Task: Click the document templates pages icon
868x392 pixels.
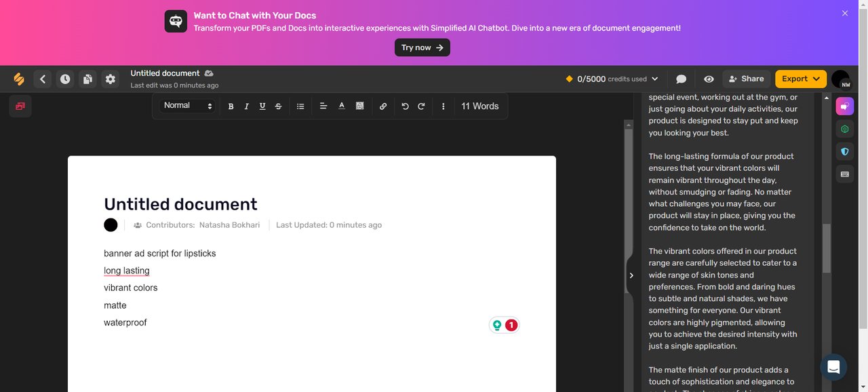Action: [87, 79]
